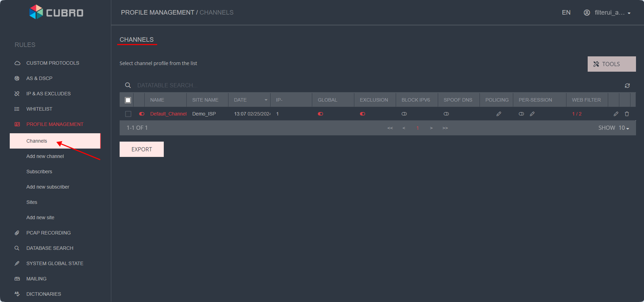Click the row edit pencil next to trash
This screenshot has height=302, width=644.
tap(615, 114)
